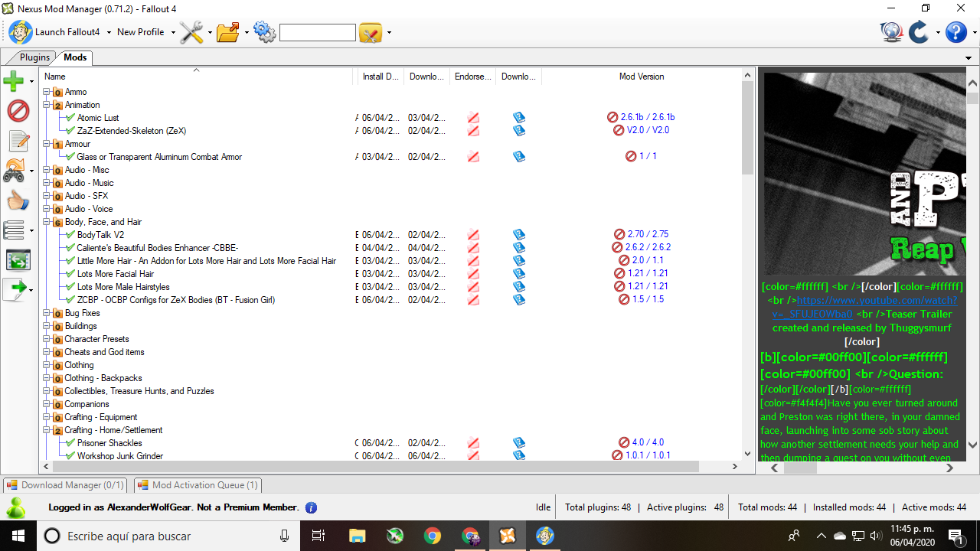This screenshot has width=980, height=551.
Task: Click the blue info icon beside Premium Member
Action: [311, 507]
